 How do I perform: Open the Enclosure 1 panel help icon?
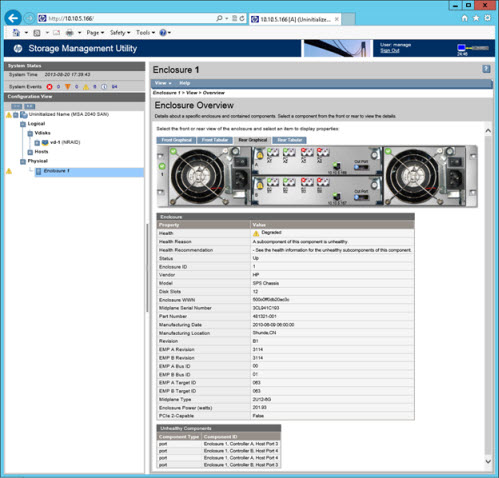486,69
